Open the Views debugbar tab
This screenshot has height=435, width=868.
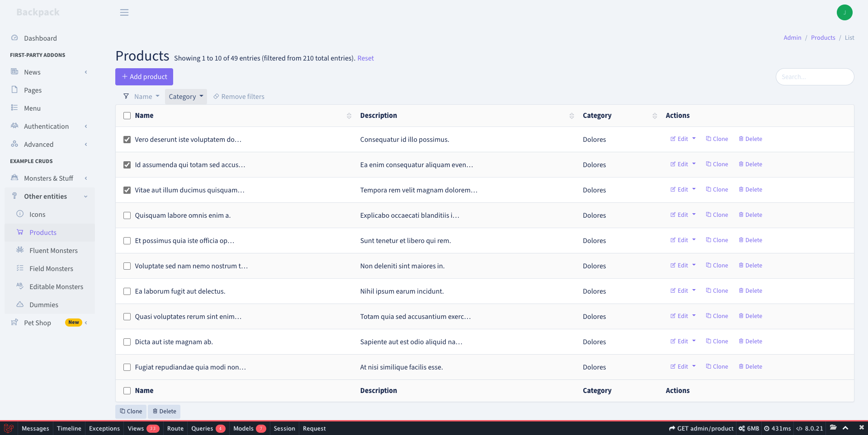143,428
